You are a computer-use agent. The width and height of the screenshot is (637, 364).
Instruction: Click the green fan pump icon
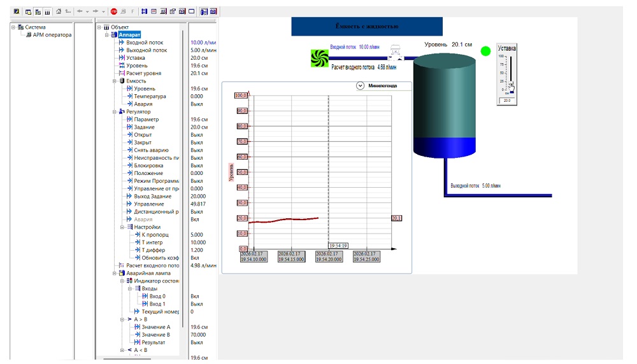(318, 59)
